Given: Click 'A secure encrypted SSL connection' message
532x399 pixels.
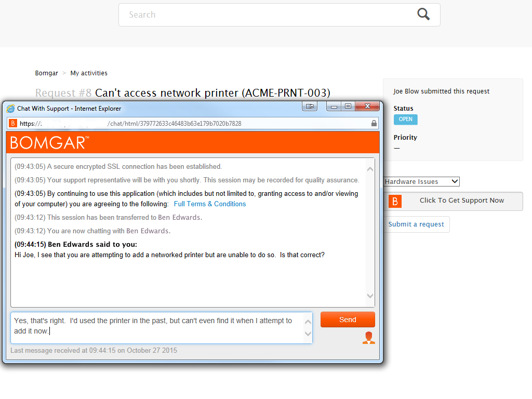Looking at the screenshot, I should click(118, 167).
